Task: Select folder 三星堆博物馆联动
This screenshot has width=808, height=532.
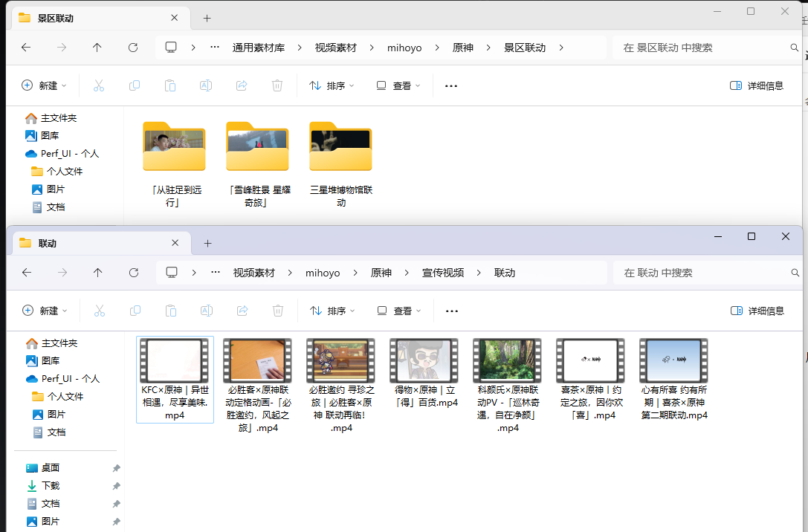Action: pyautogui.click(x=340, y=165)
